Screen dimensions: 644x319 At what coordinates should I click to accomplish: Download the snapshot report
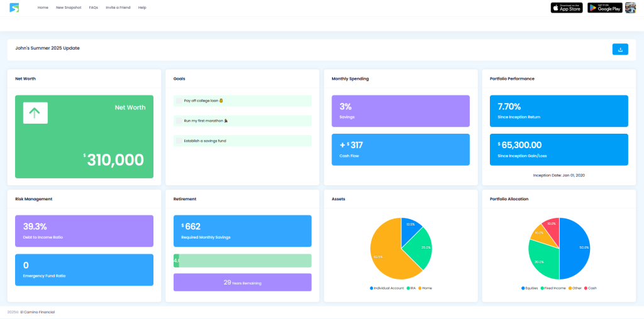point(619,50)
